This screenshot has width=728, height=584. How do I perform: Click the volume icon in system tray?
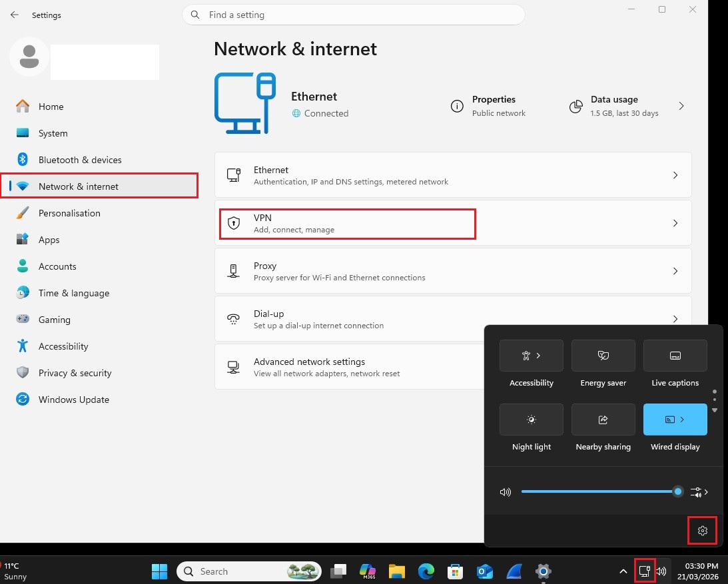click(661, 571)
